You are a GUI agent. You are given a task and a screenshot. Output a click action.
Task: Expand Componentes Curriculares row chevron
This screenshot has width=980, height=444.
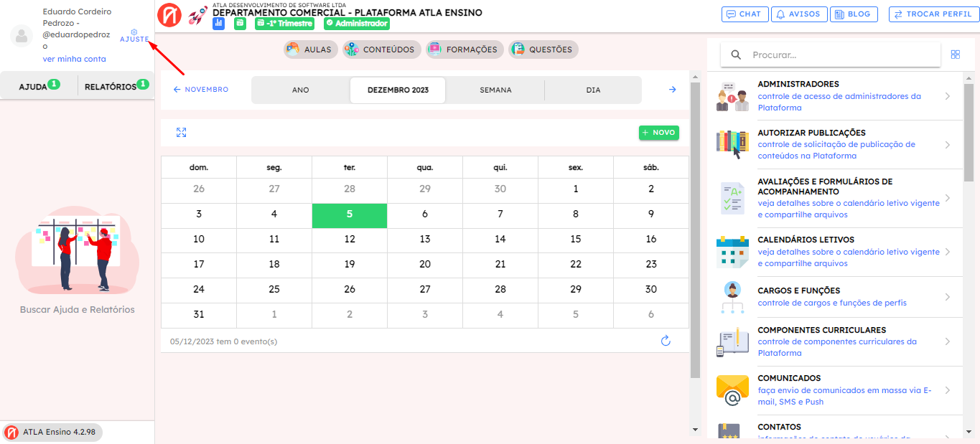[x=948, y=341]
